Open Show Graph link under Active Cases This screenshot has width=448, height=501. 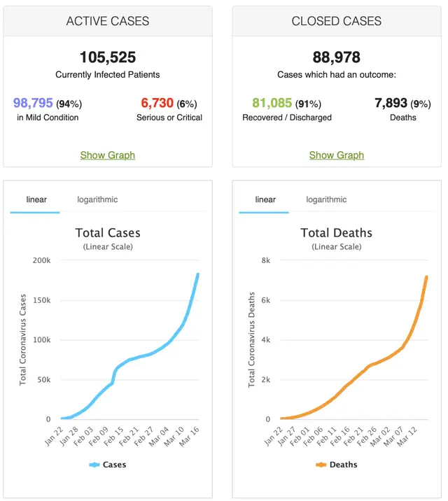coord(108,155)
